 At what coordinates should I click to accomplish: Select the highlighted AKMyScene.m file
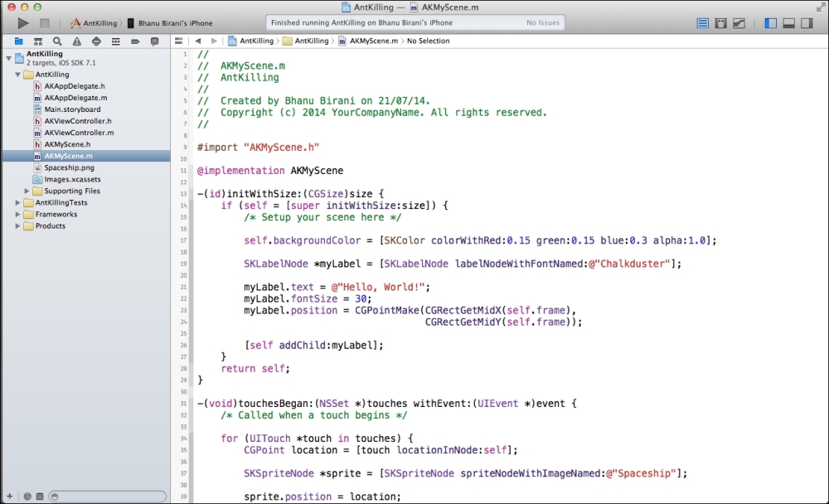click(86, 156)
